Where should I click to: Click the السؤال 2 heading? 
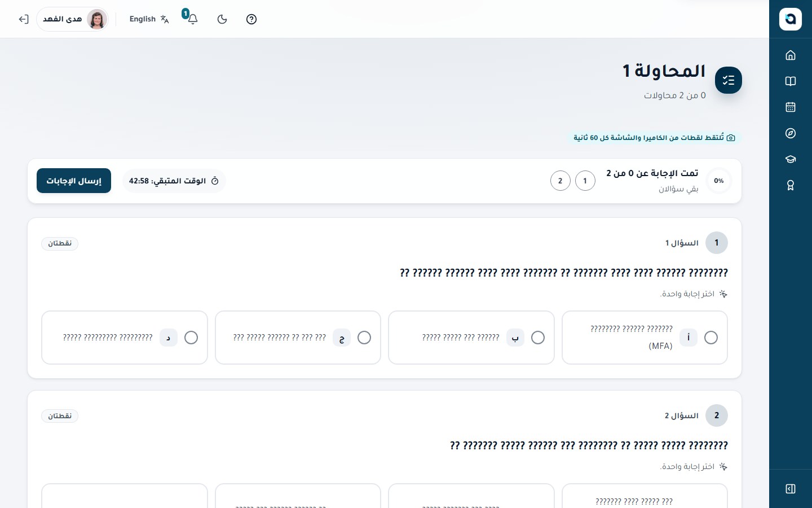coord(682,416)
